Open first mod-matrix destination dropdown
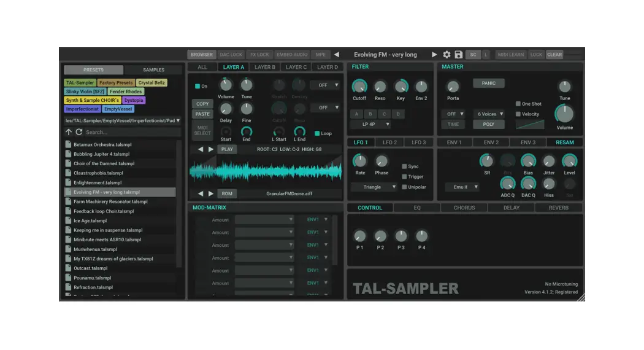This screenshot has height=350, width=644. [264, 220]
